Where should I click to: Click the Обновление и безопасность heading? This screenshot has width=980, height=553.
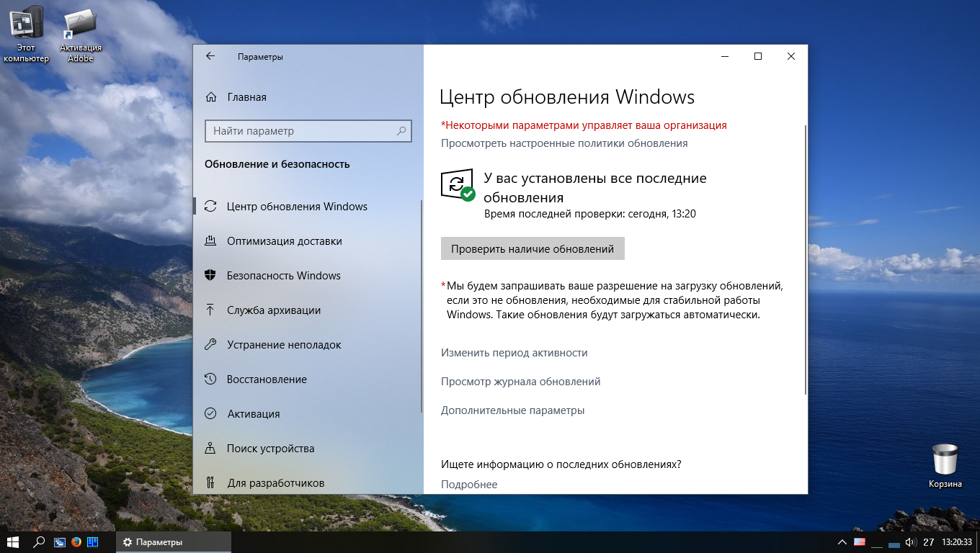pos(277,164)
